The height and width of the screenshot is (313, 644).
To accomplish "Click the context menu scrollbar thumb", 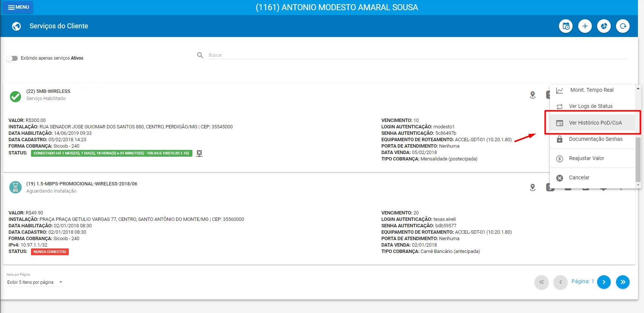I will point(638,159).
